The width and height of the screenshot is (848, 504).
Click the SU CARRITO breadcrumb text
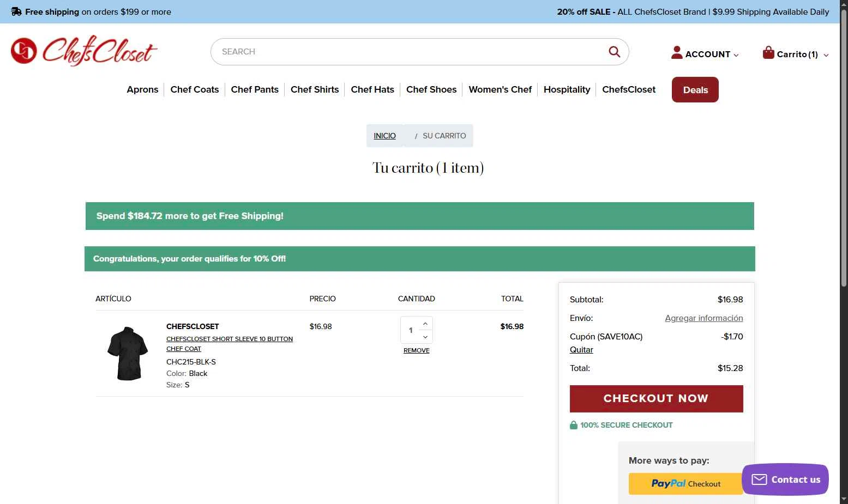[444, 136]
